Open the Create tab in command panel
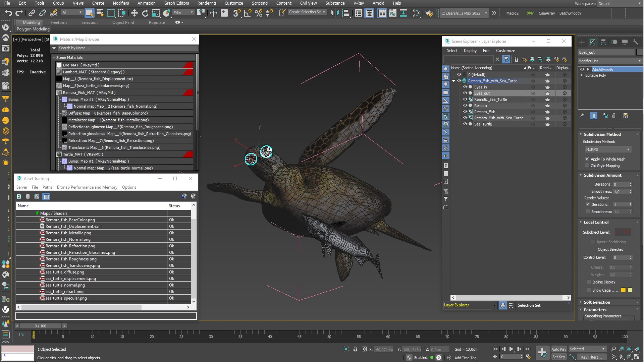Viewport: 644px width, 362px height. (582, 42)
